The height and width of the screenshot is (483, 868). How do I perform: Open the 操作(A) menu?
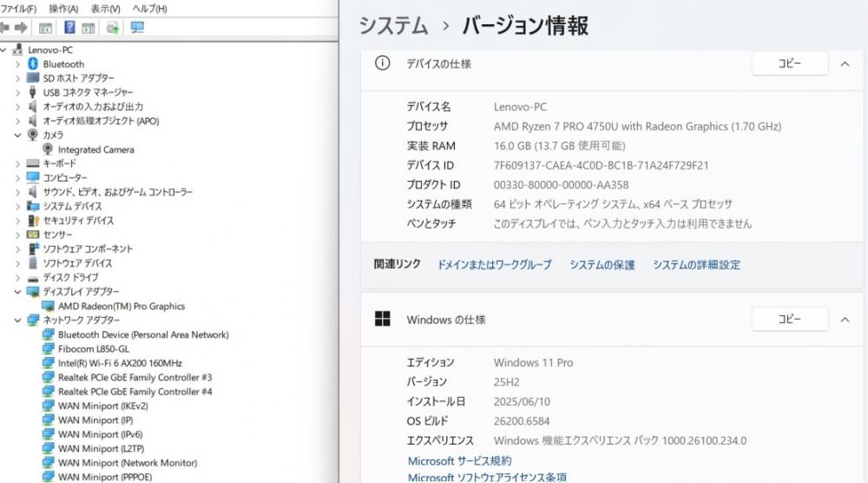[63, 9]
